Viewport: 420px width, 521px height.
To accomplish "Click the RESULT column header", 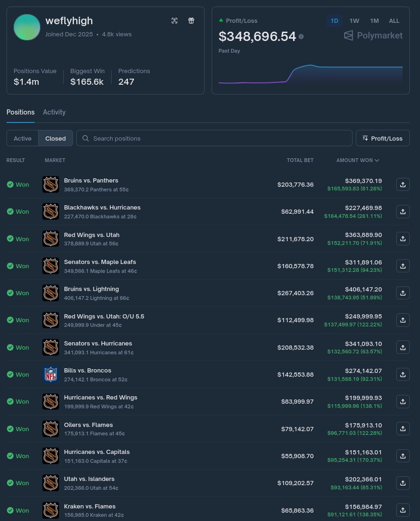I will click(16, 160).
